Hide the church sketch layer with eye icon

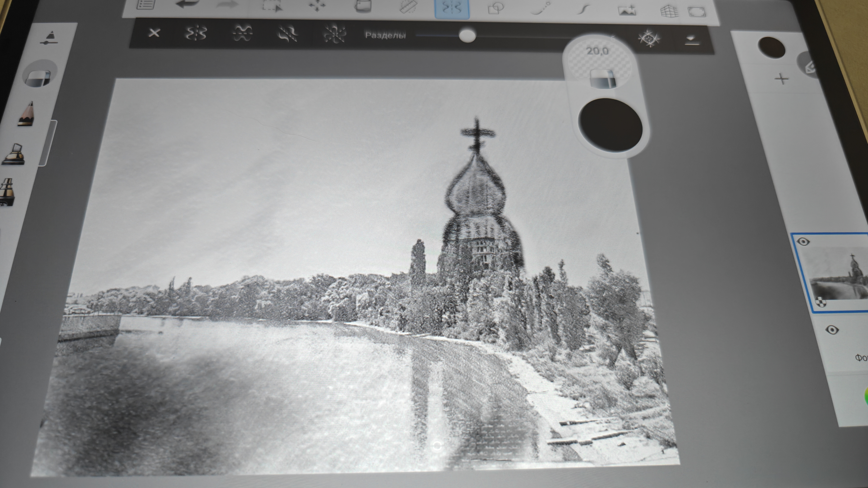point(804,241)
